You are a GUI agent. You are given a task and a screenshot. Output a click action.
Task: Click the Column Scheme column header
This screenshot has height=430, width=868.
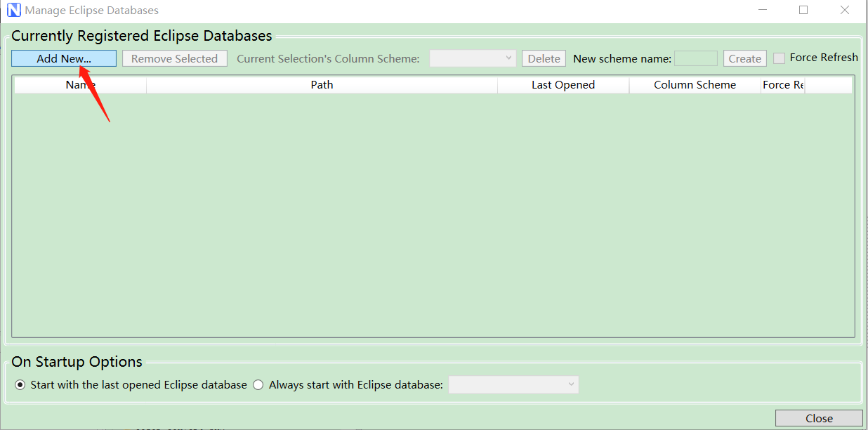click(695, 84)
